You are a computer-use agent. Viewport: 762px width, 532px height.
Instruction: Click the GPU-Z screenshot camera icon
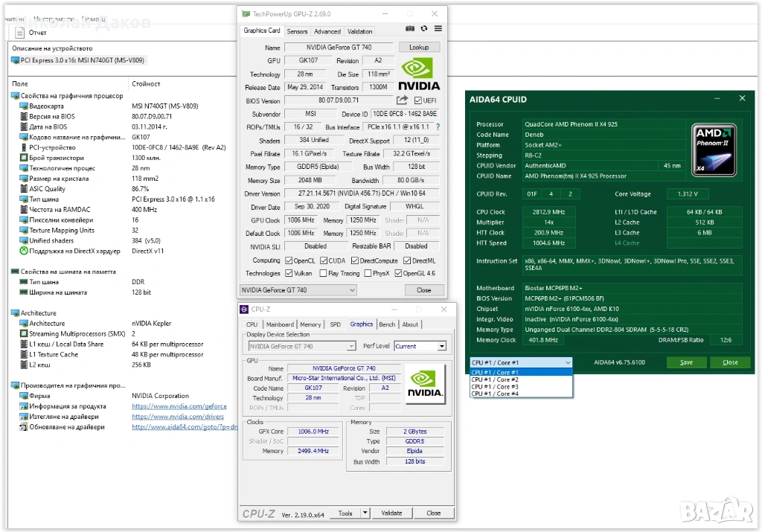(x=409, y=28)
